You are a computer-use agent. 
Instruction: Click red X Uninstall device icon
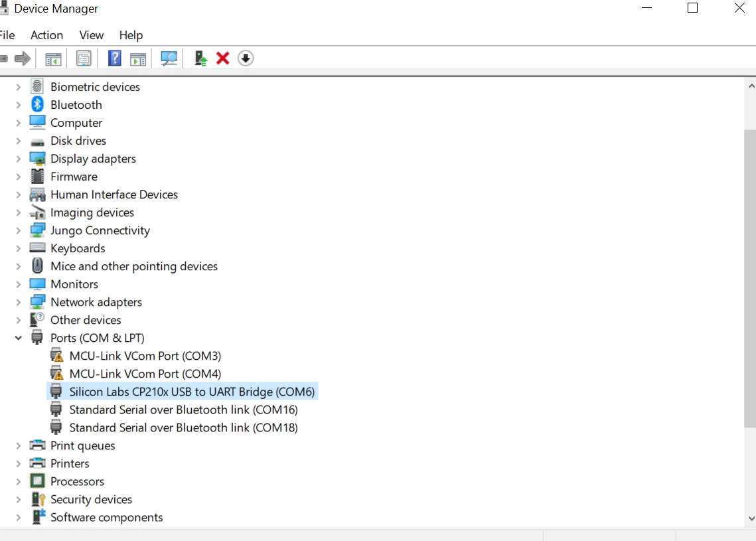coord(223,58)
